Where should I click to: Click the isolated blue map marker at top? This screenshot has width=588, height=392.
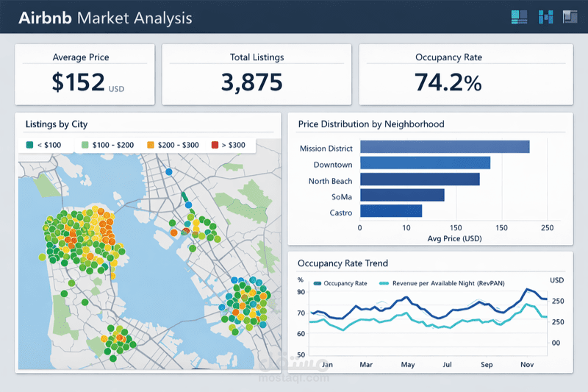pos(169,172)
